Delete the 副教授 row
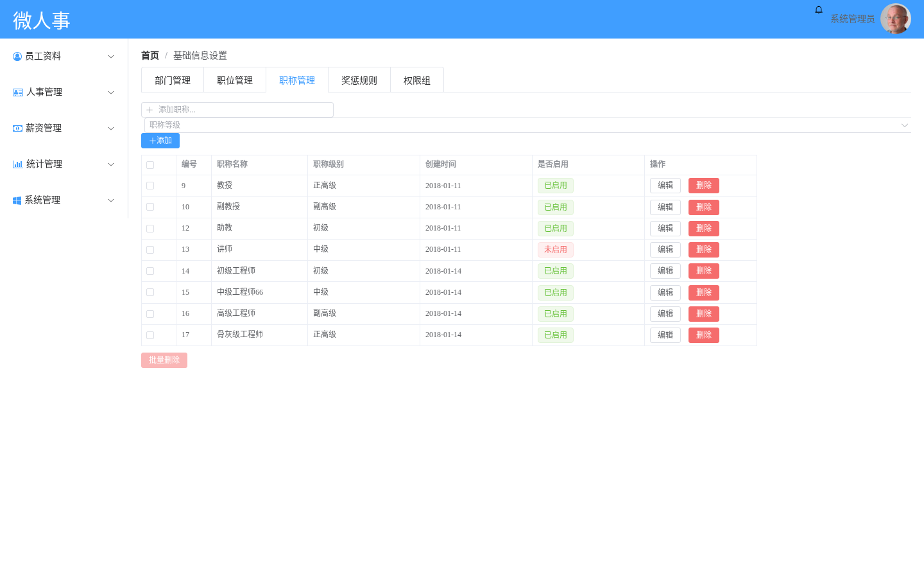This screenshot has height=578, width=924. [704, 207]
